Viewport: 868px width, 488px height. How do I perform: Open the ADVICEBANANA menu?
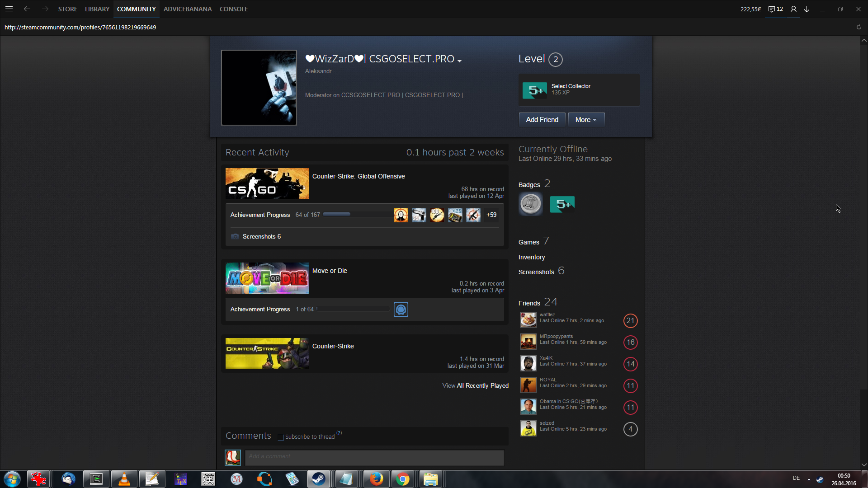pyautogui.click(x=187, y=9)
